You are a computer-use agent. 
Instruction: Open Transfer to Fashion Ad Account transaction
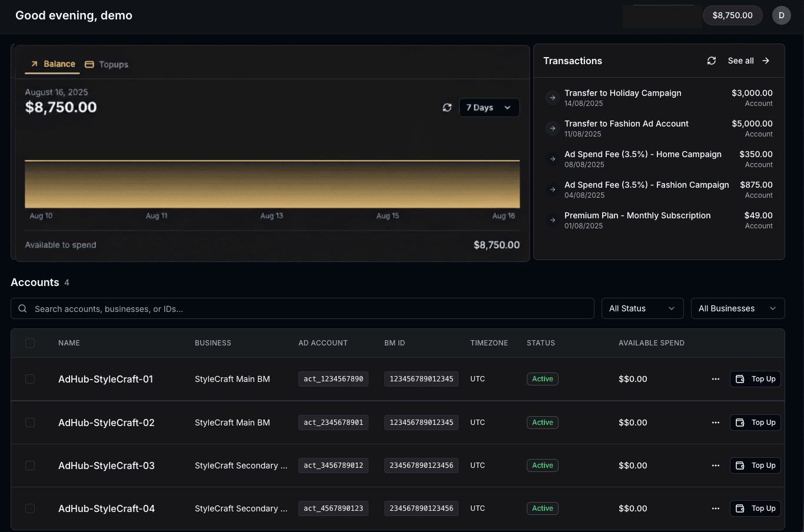click(x=659, y=128)
